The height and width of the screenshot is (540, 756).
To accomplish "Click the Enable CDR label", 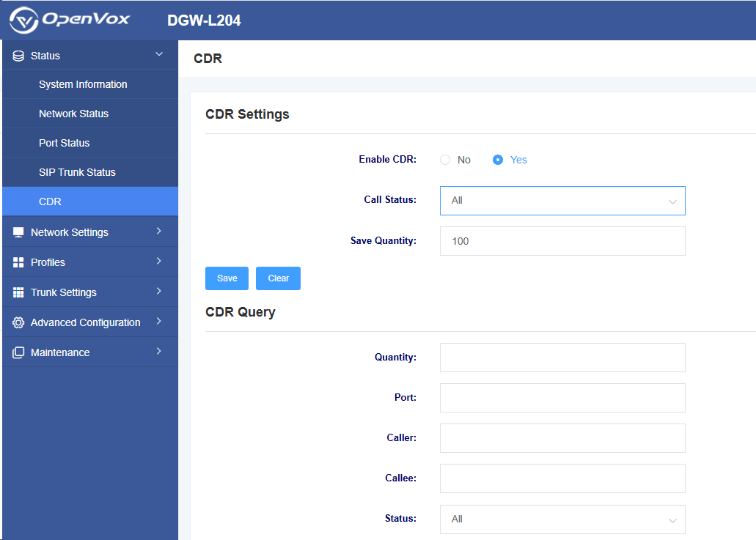I will coord(388,160).
